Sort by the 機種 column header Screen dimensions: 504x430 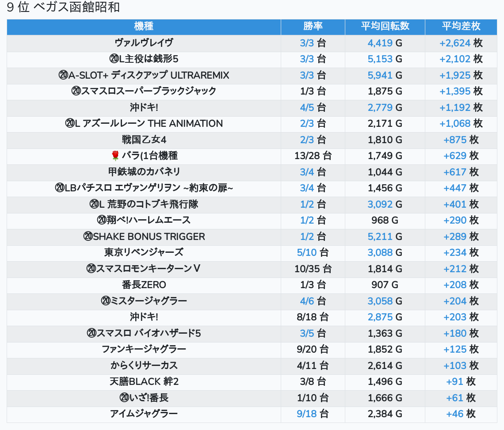(144, 27)
